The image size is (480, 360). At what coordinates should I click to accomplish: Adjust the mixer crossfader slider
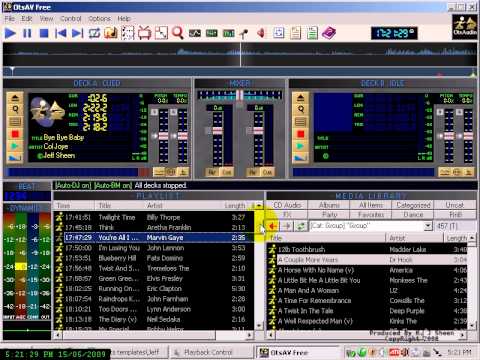coord(239,95)
